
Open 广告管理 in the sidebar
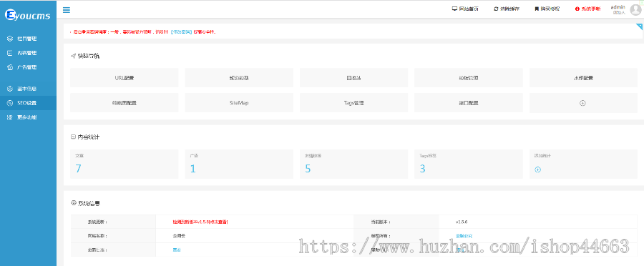pyautogui.click(x=26, y=67)
